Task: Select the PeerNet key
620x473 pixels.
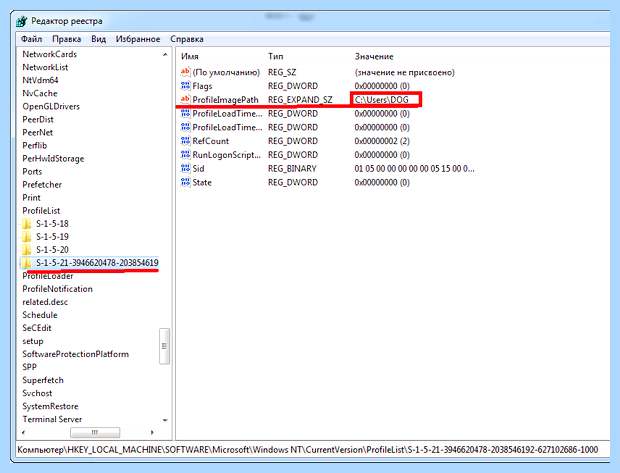Action: [38, 132]
